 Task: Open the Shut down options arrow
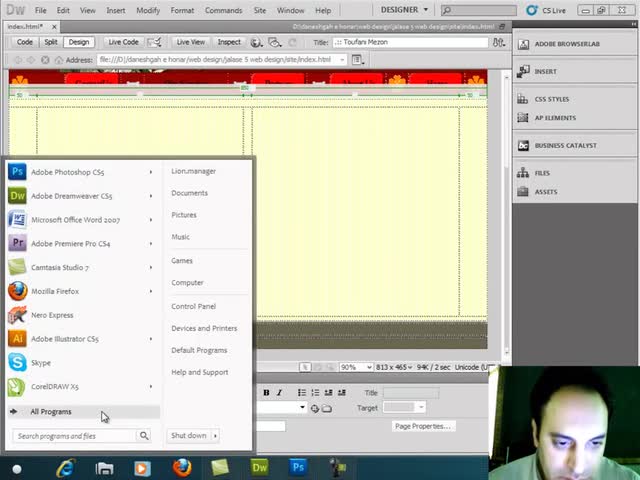(x=215, y=436)
